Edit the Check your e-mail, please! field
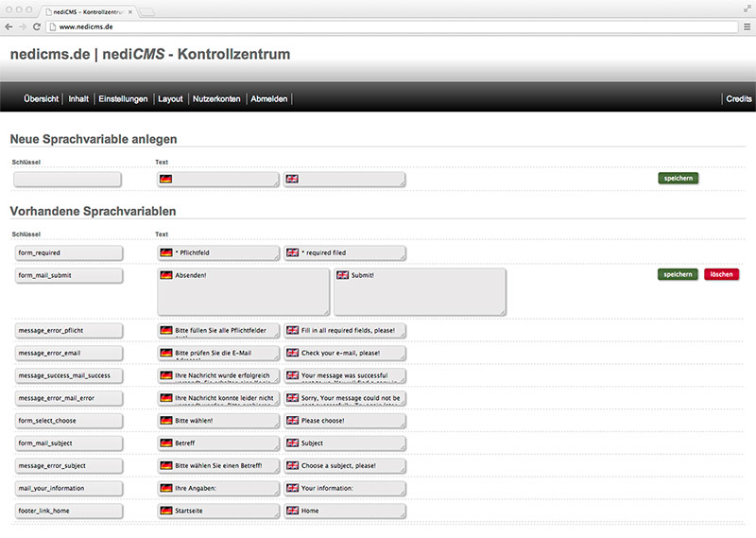Screen dimensions: 756x538 (345, 354)
